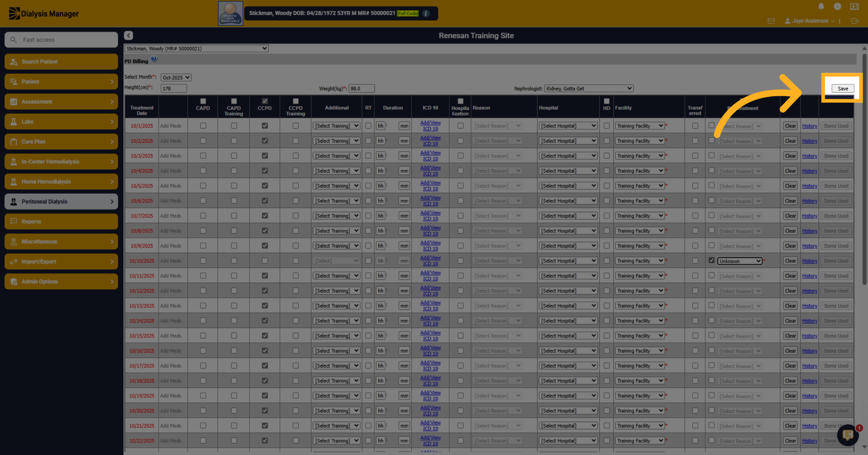Check CAPD checkbox for 10/3/2025
Screen dimensions: 868x455
pos(203,156)
